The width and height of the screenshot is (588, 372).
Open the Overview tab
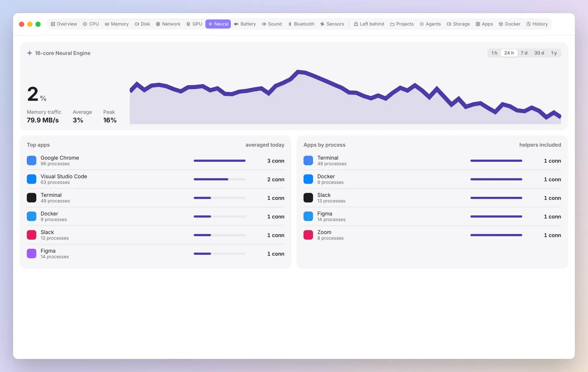[x=64, y=24]
